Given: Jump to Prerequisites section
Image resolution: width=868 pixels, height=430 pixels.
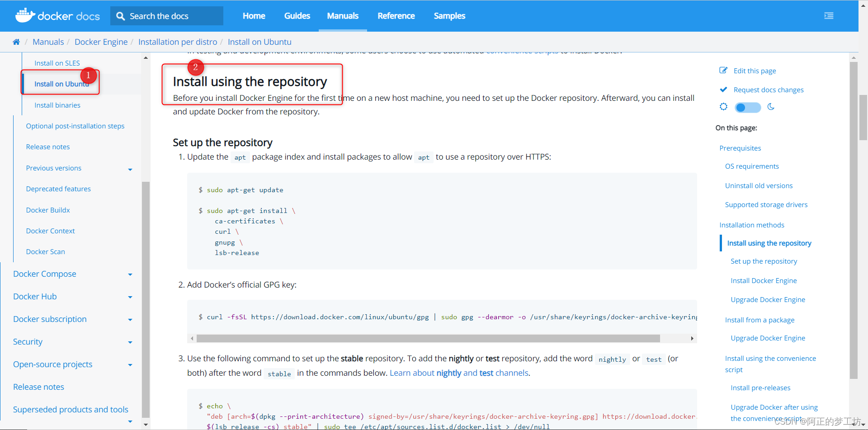Looking at the screenshot, I should coord(740,148).
